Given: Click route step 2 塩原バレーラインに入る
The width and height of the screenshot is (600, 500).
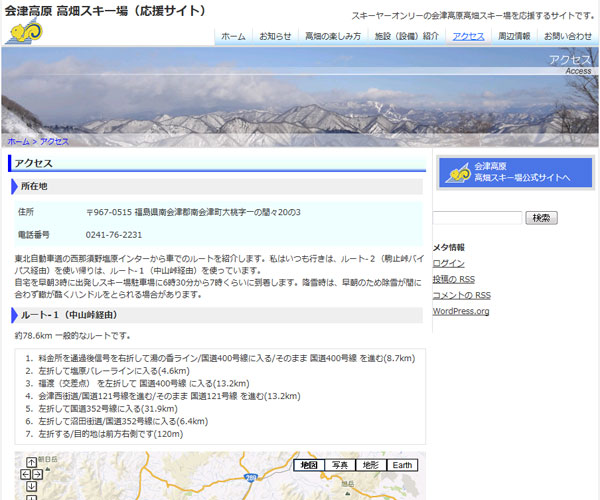Looking at the screenshot, I should coord(114,371).
